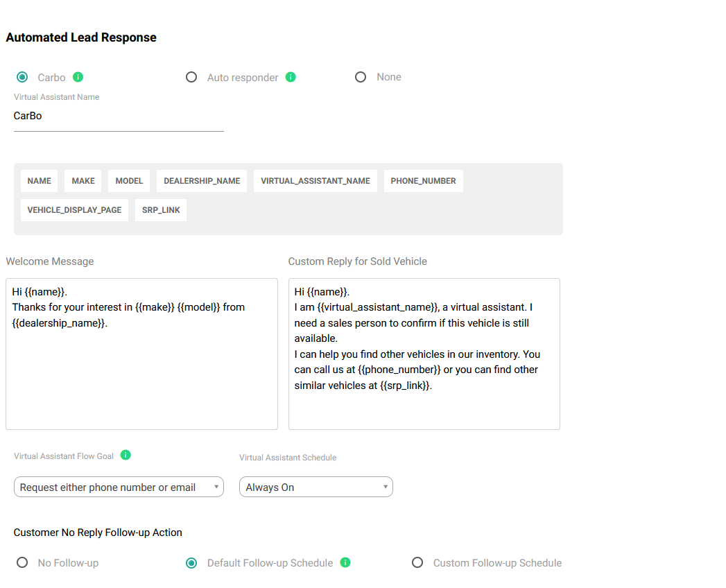The height and width of the screenshot is (588, 726).
Task: Click info icon next to Default Follow-up Schedule
Action: click(345, 562)
